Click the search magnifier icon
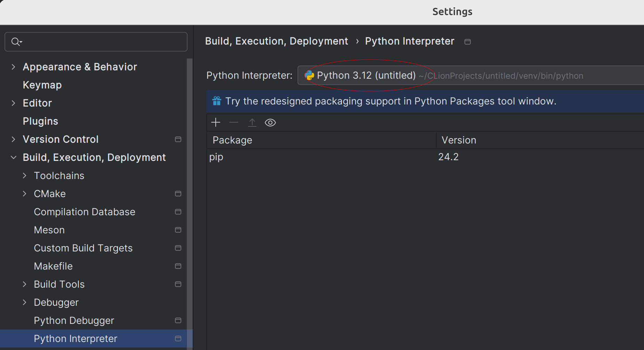The height and width of the screenshot is (350, 644). (16, 42)
